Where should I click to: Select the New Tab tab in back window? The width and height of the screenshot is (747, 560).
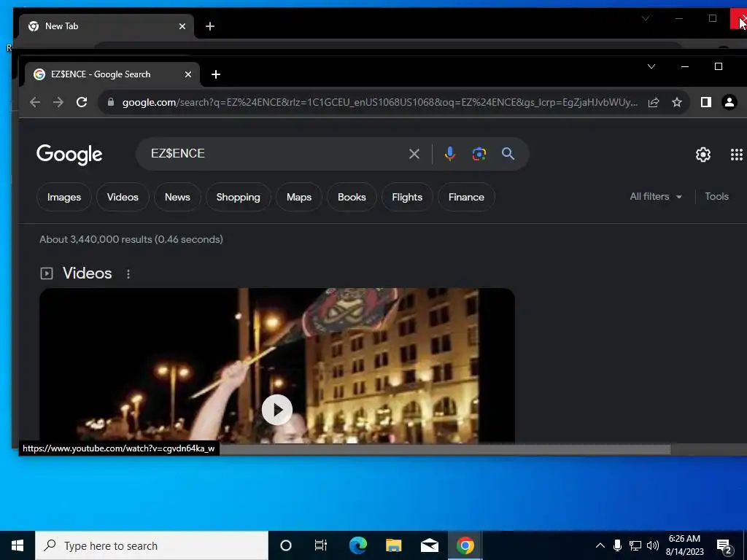106,26
